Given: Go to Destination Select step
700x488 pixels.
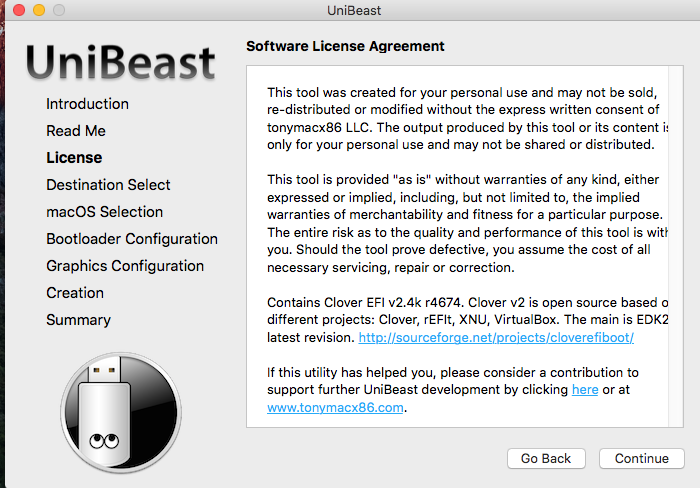Looking at the screenshot, I should tap(108, 185).
